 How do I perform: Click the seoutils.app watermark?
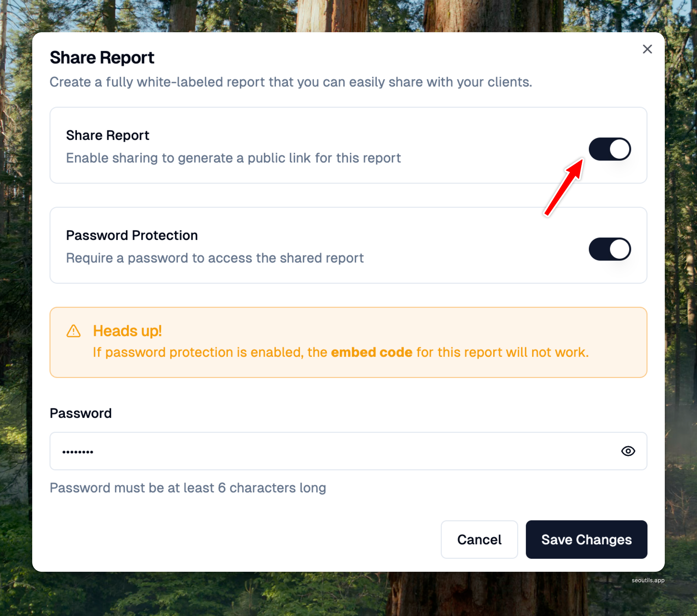click(647, 580)
